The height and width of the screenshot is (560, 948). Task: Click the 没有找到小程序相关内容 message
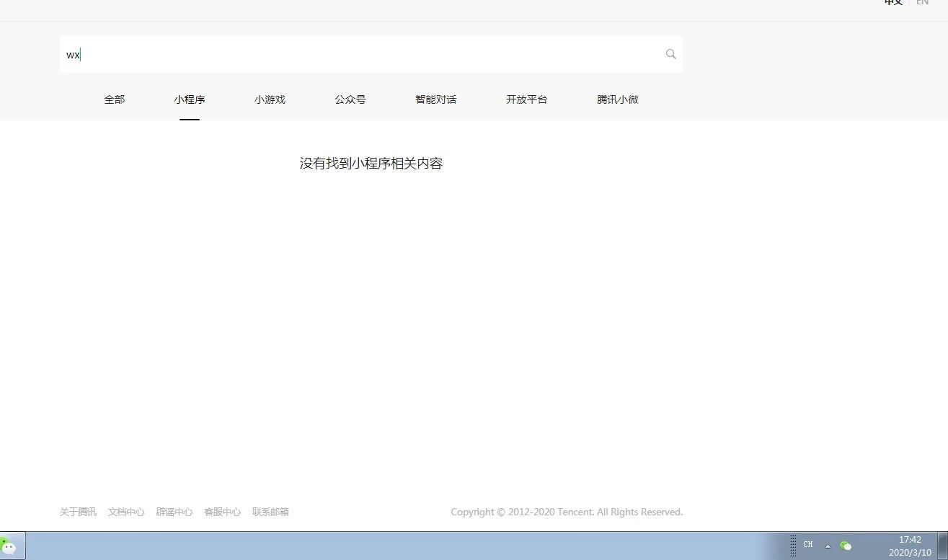[371, 164]
